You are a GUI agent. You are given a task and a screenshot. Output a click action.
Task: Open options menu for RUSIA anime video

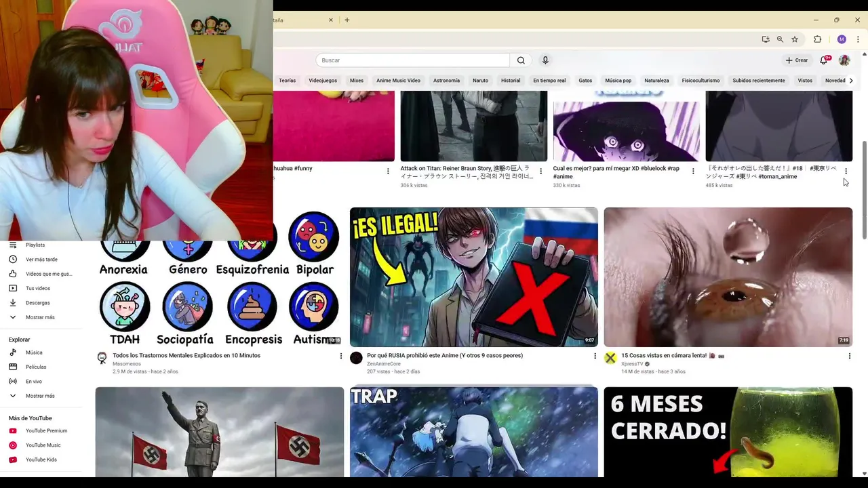coord(595,356)
